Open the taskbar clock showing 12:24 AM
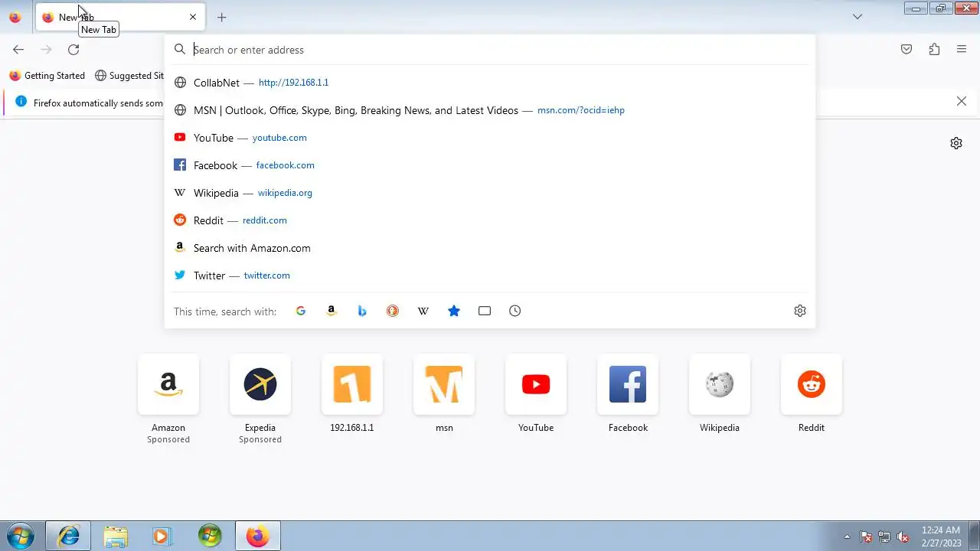 (x=941, y=536)
